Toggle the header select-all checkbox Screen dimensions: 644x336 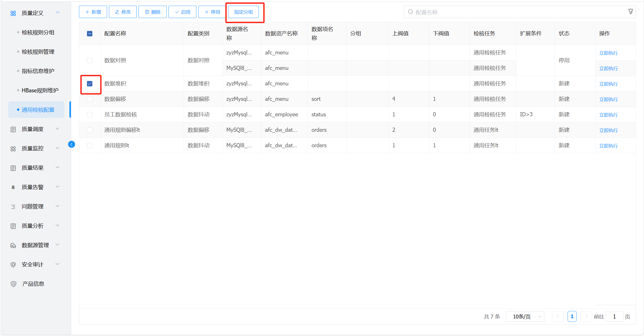pyautogui.click(x=90, y=34)
